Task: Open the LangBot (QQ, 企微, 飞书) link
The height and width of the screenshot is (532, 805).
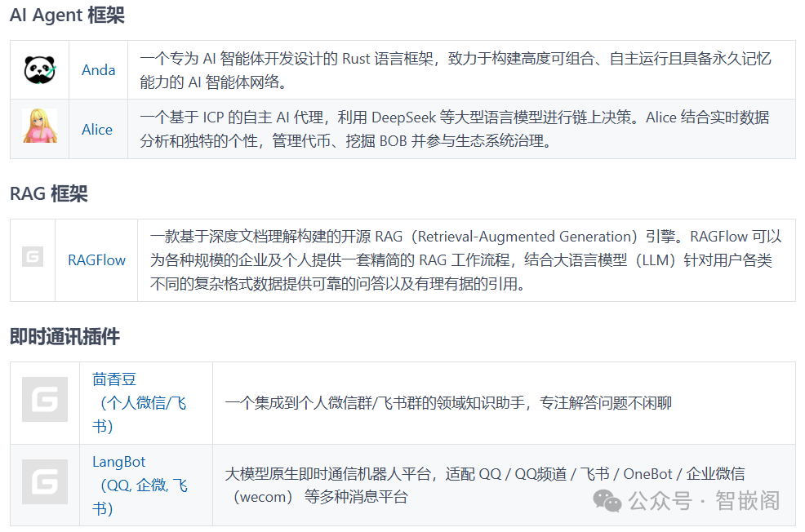Action: click(140, 485)
